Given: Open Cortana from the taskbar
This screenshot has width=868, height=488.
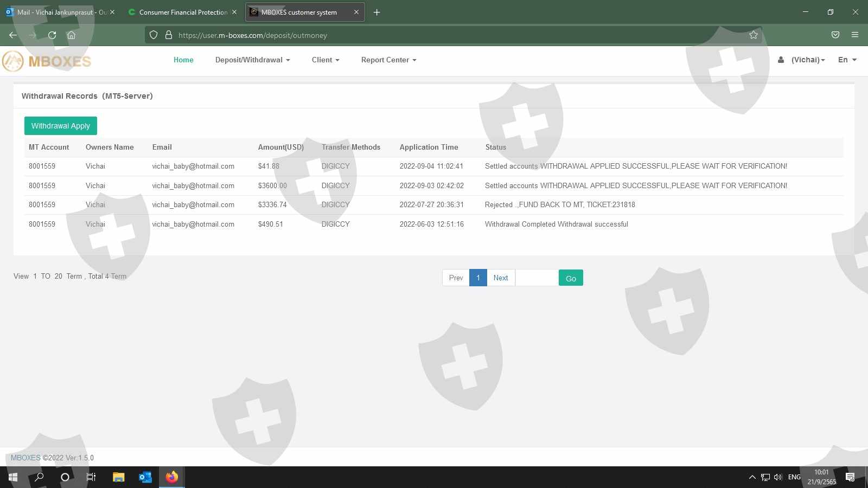Looking at the screenshot, I should click(x=65, y=477).
